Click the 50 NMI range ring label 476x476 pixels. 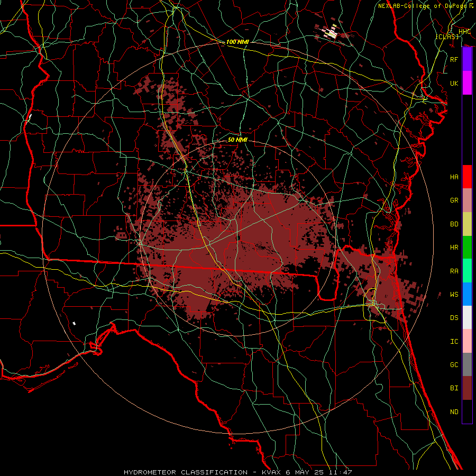(x=237, y=140)
